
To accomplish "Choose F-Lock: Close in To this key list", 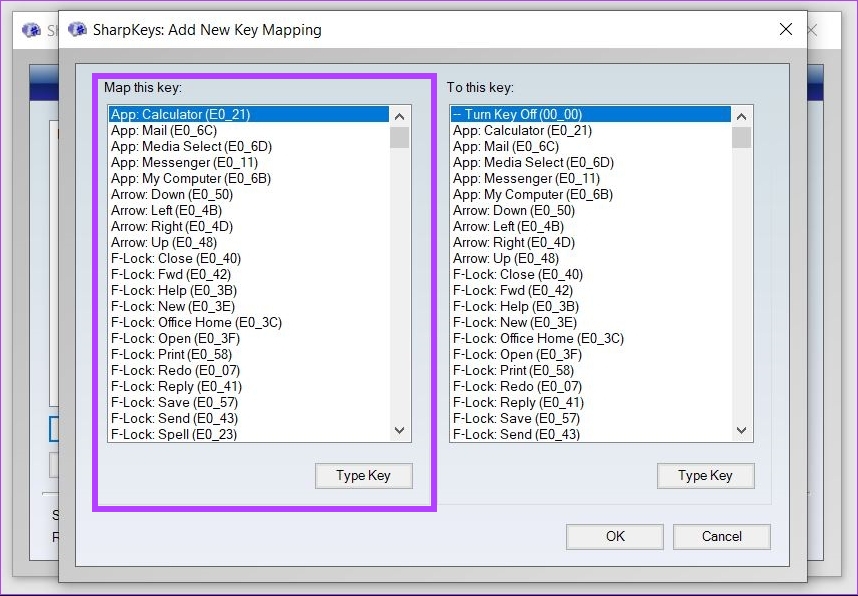I will coord(591,274).
